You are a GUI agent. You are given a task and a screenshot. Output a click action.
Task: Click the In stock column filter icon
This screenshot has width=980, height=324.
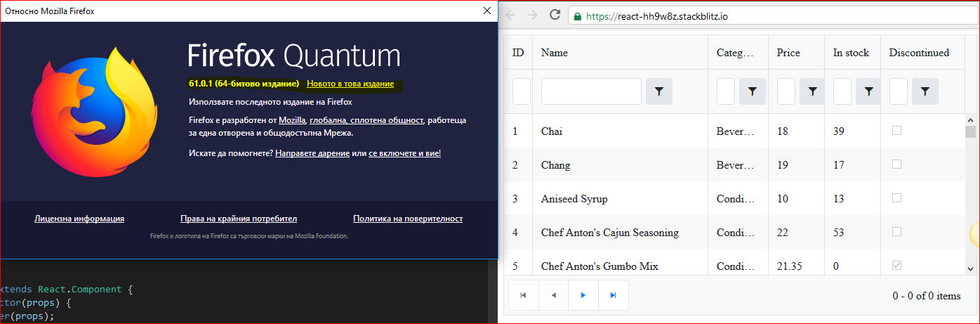click(x=868, y=91)
